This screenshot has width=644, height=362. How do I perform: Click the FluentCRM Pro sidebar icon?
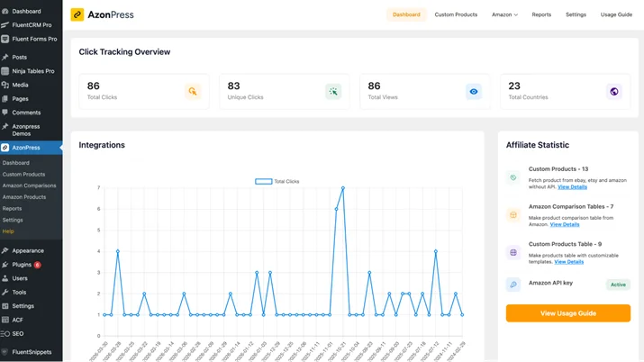(x=5, y=25)
